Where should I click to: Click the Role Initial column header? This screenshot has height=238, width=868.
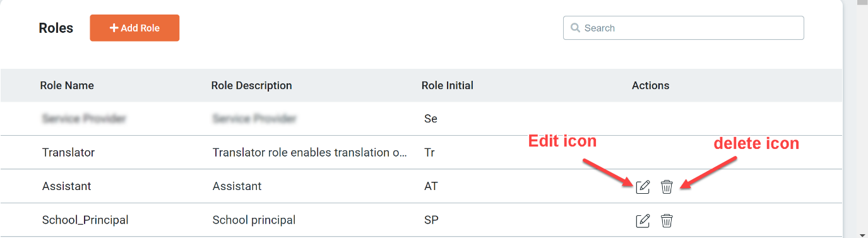(x=447, y=85)
